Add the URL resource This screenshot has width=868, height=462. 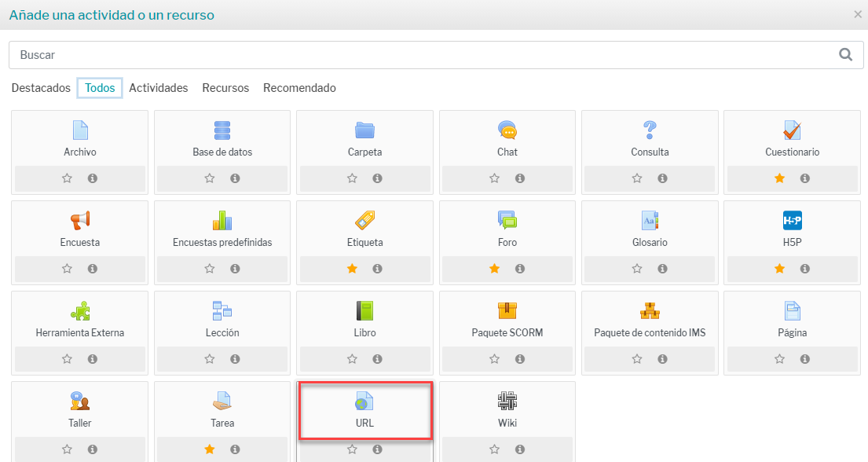pos(364,409)
